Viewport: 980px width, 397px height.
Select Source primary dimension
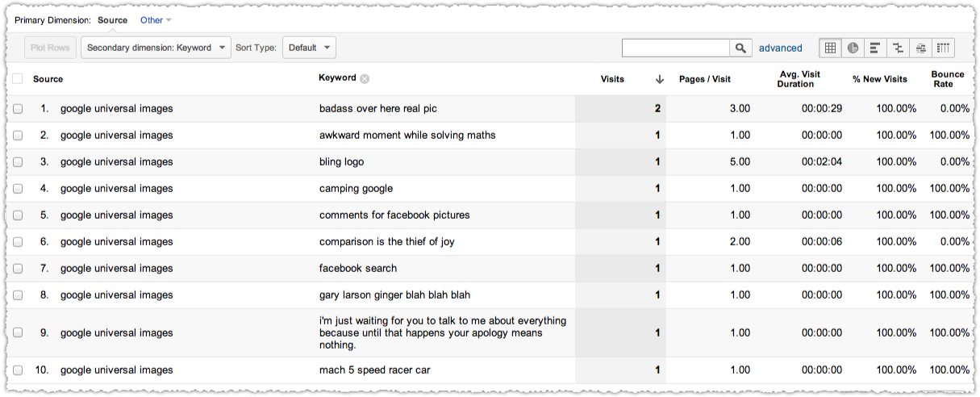[112, 20]
